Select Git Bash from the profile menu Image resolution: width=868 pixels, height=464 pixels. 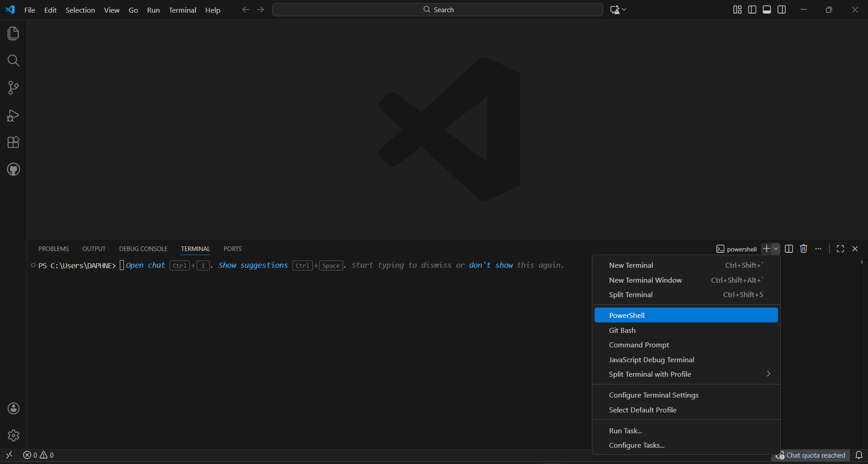click(622, 330)
